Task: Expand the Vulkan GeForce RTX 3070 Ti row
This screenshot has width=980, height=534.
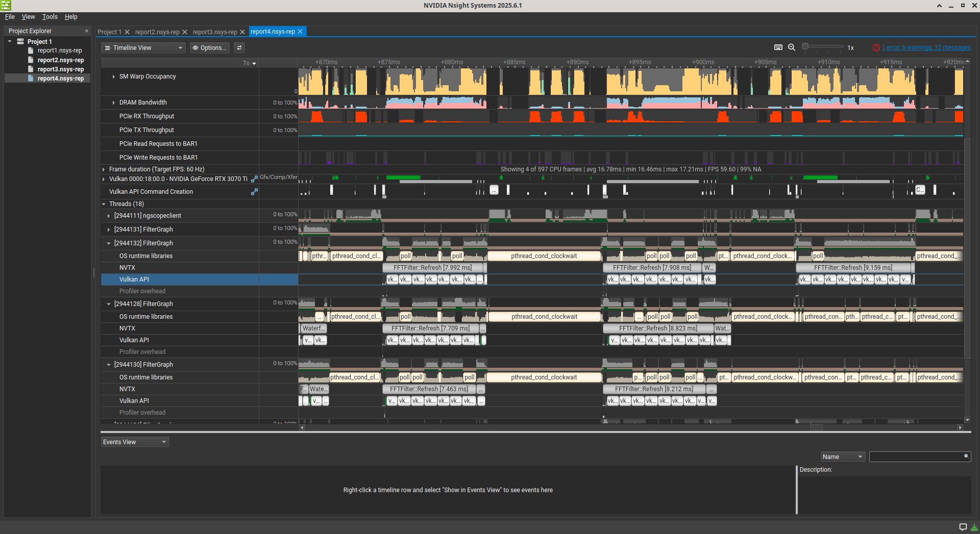Action: (104, 179)
